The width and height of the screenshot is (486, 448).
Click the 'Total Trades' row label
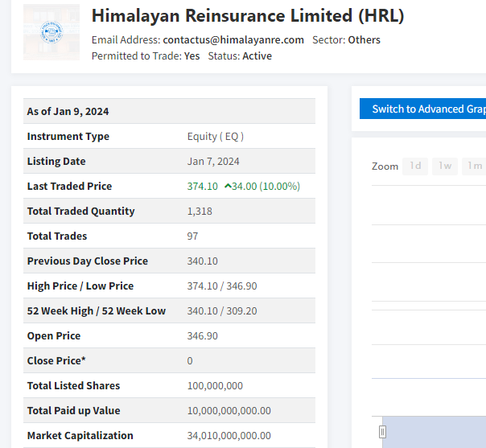pos(57,236)
